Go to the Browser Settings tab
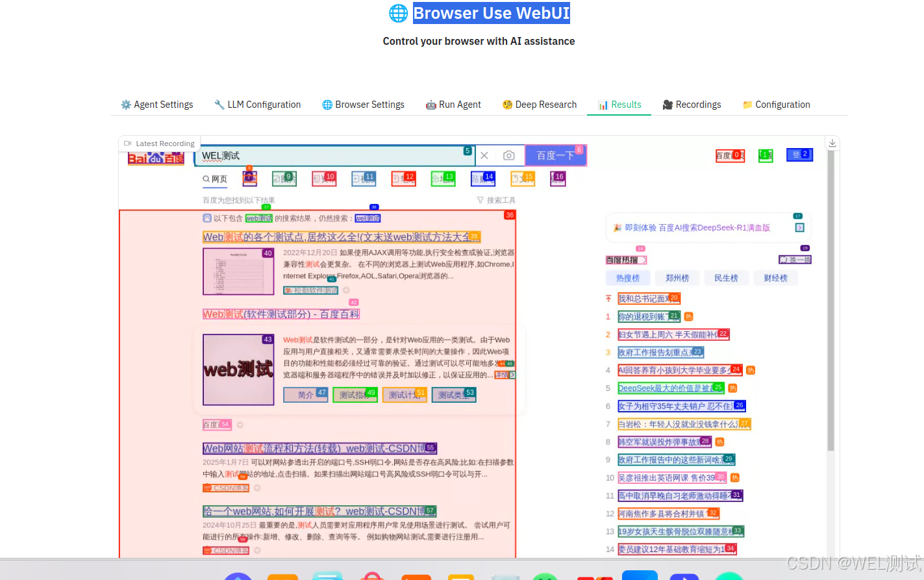924x580 pixels. (364, 105)
